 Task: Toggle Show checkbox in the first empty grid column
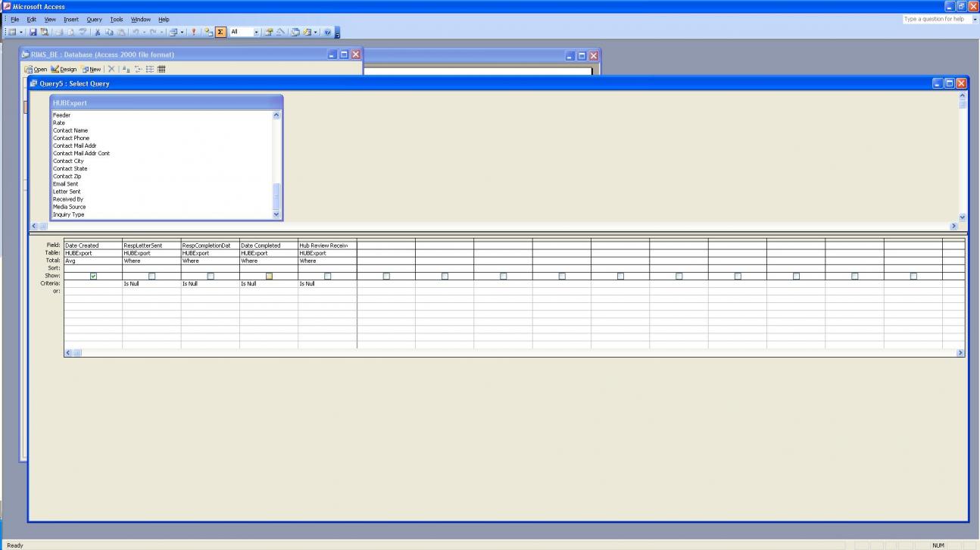coord(386,276)
